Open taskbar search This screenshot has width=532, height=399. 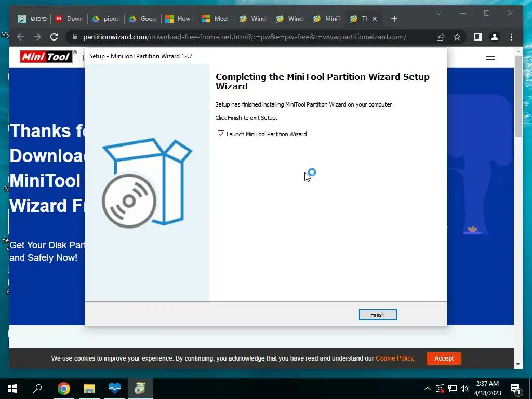[37, 389]
